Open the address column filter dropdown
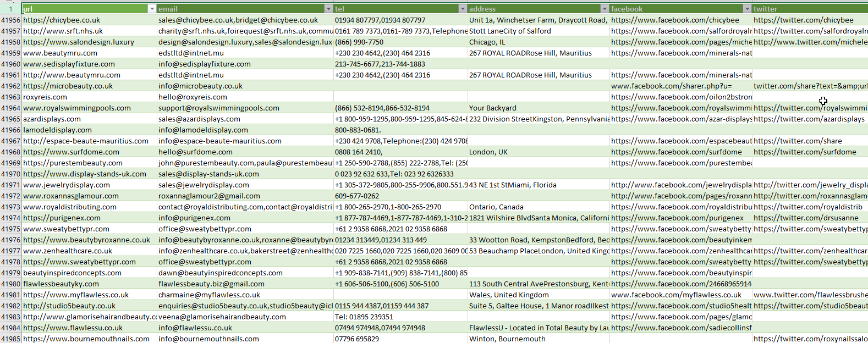The width and height of the screenshot is (868, 343). [605, 9]
